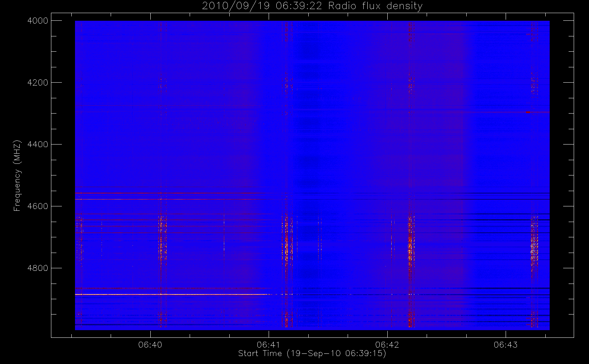
Task: Click the 06:41 time tick label
Action: click(x=269, y=345)
